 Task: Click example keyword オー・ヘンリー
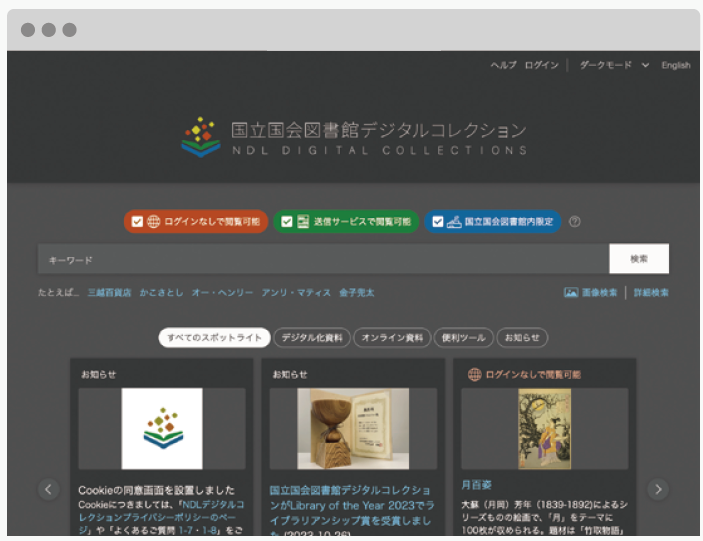tap(222, 293)
